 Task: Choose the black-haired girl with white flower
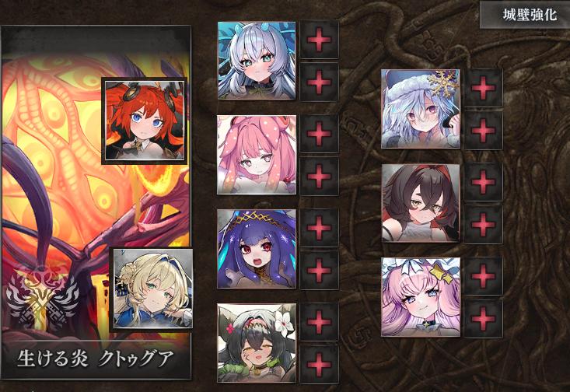click(x=257, y=343)
